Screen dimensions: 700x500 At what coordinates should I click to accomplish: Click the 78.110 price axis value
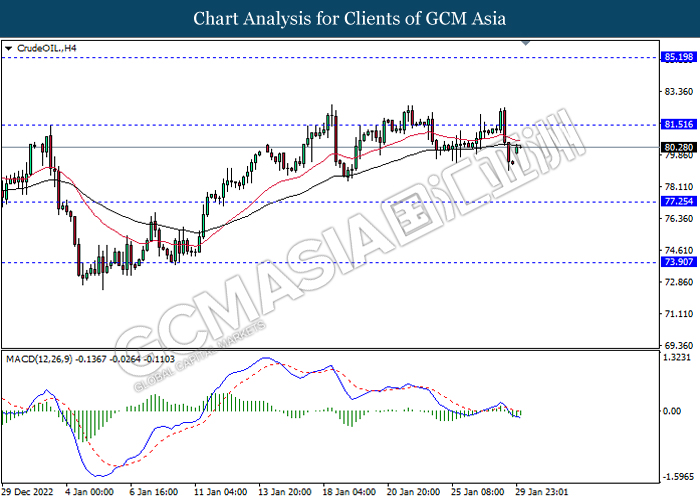point(679,187)
